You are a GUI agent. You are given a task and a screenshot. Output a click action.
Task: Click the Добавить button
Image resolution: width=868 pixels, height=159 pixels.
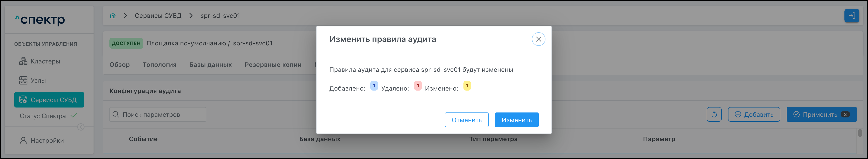coord(754,115)
